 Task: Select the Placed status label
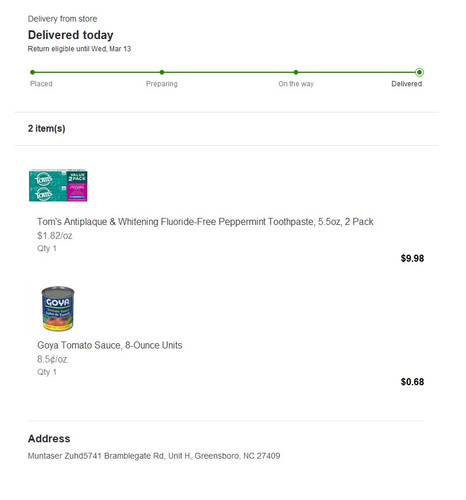[x=41, y=84]
